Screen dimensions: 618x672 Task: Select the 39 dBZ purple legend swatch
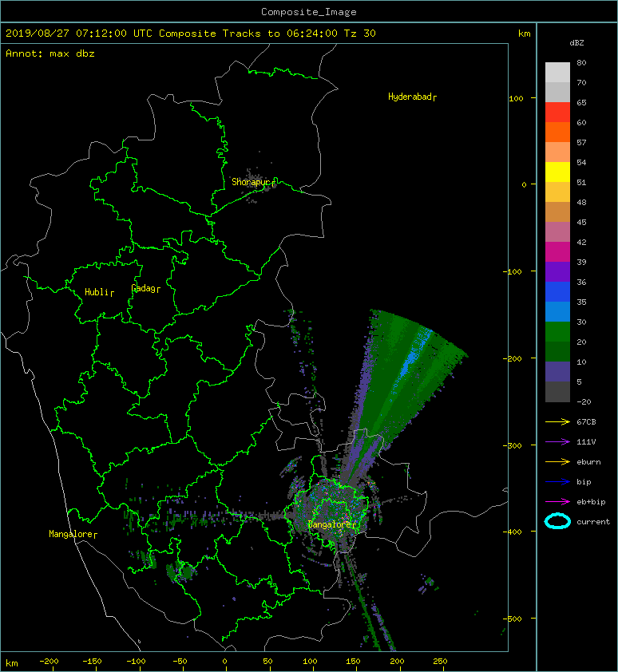click(557, 271)
